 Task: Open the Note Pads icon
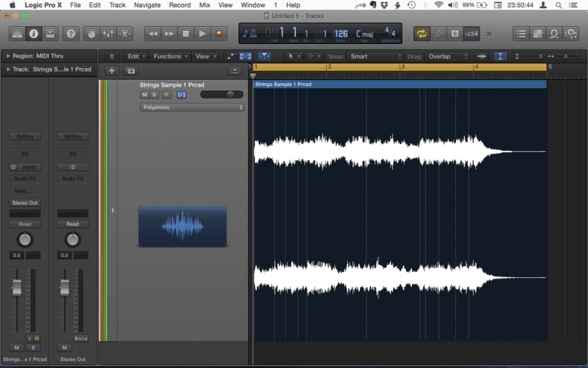pyautogui.click(x=537, y=34)
